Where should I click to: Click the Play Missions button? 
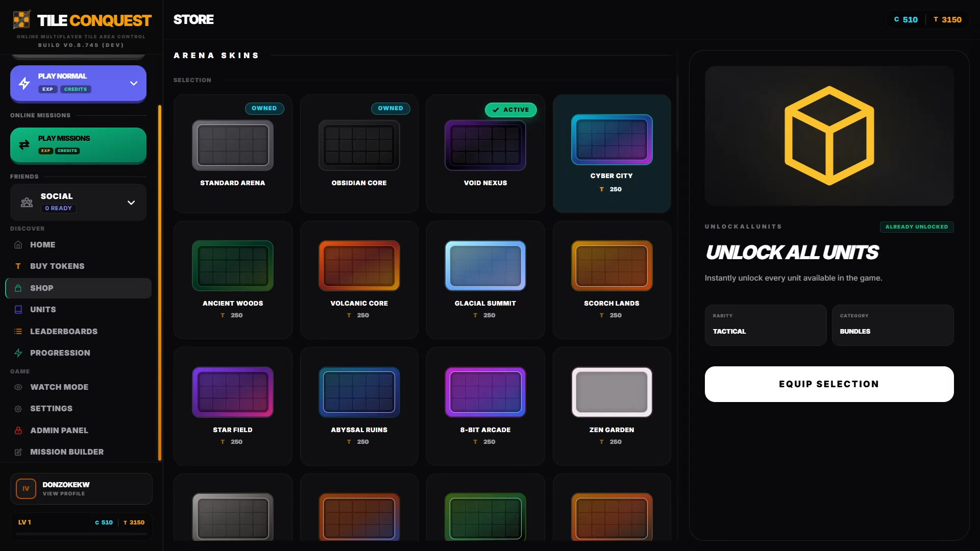pos(78,145)
